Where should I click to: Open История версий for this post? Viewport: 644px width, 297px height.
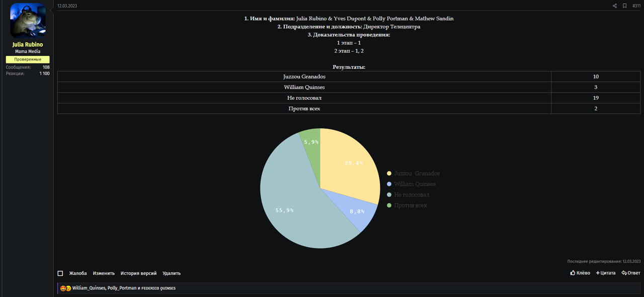click(x=138, y=273)
